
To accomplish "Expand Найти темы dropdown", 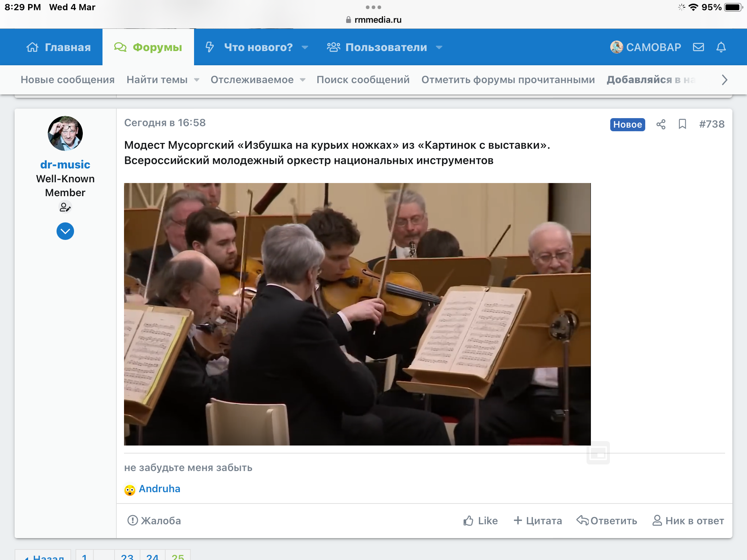I will (x=197, y=80).
